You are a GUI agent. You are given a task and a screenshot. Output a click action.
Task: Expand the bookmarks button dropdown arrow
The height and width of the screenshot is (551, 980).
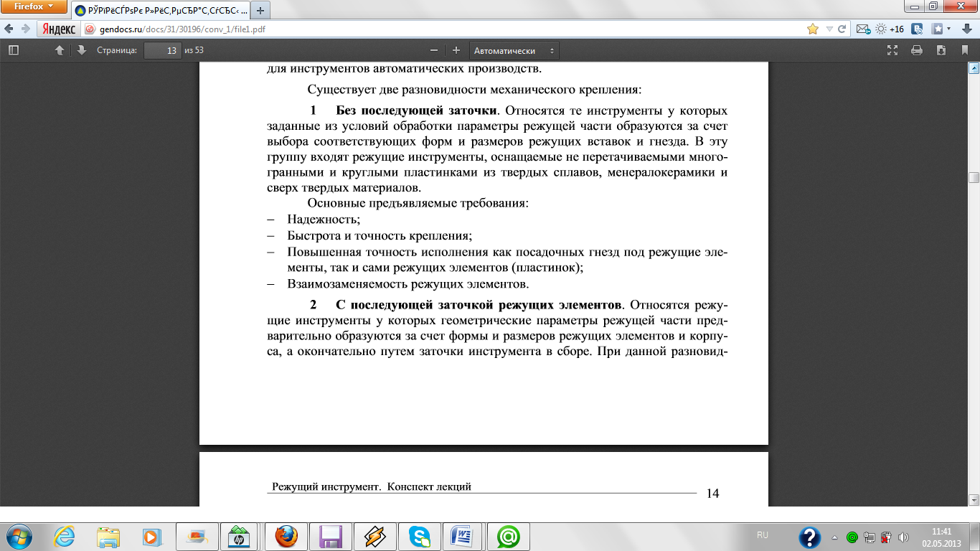tap(948, 29)
